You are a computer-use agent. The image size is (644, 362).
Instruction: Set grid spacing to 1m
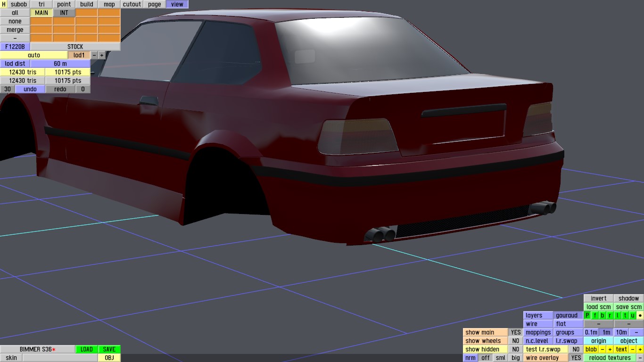tap(606, 332)
